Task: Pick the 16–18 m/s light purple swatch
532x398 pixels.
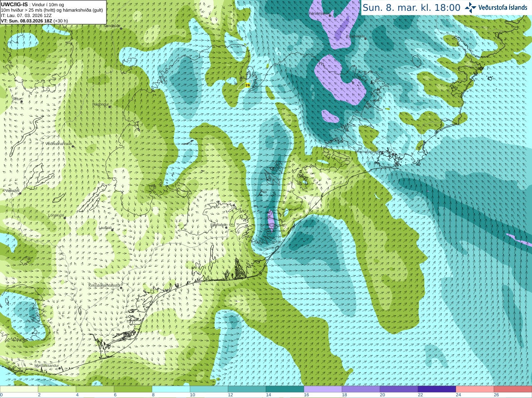Action: tap(323, 390)
